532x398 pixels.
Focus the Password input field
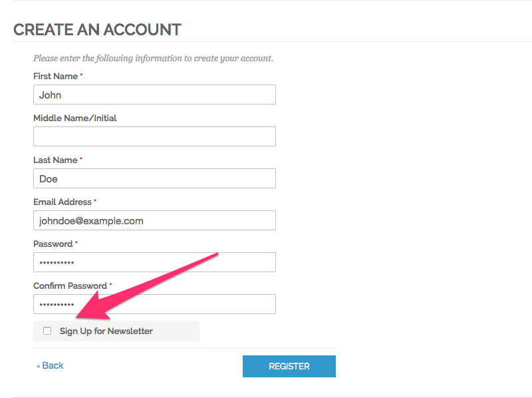point(154,262)
